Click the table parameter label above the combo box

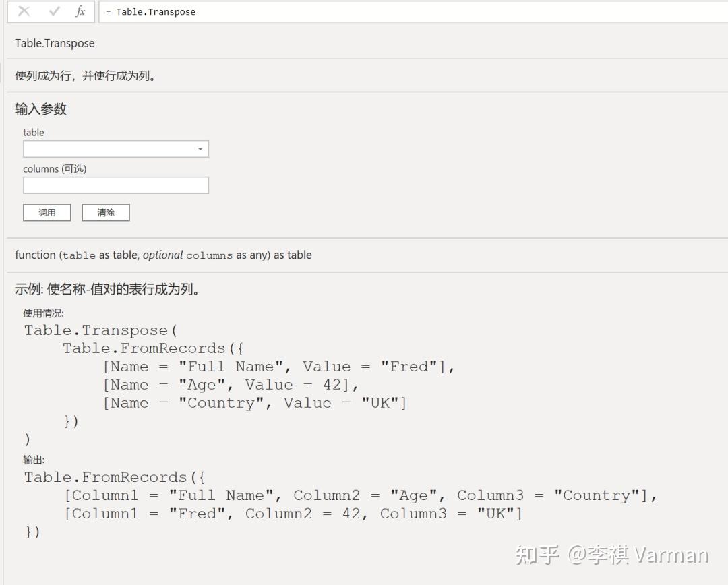click(33, 132)
